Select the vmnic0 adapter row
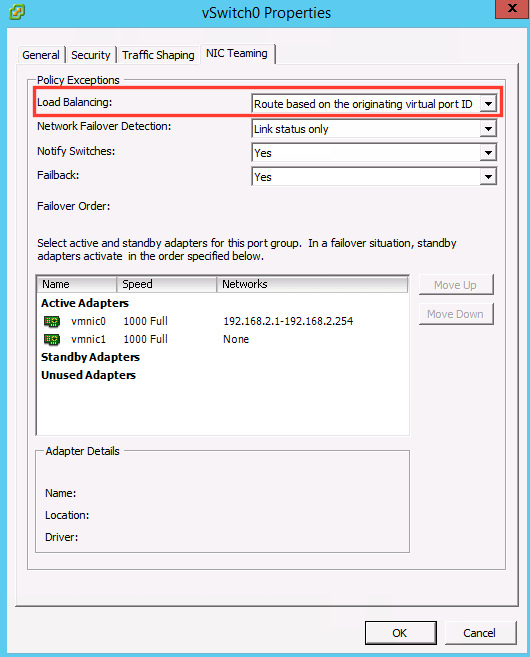530x657 pixels. (x=222, y=321)
